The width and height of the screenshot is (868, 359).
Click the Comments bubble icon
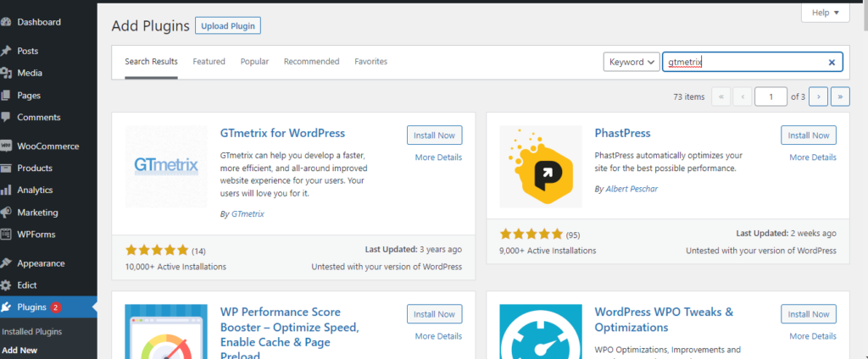(x=6, y=118)
